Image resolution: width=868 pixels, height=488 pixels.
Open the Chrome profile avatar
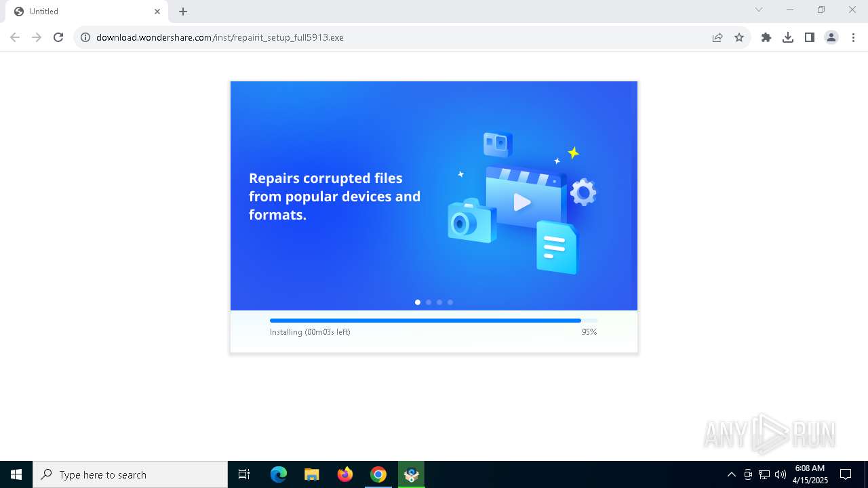[831, 37]
